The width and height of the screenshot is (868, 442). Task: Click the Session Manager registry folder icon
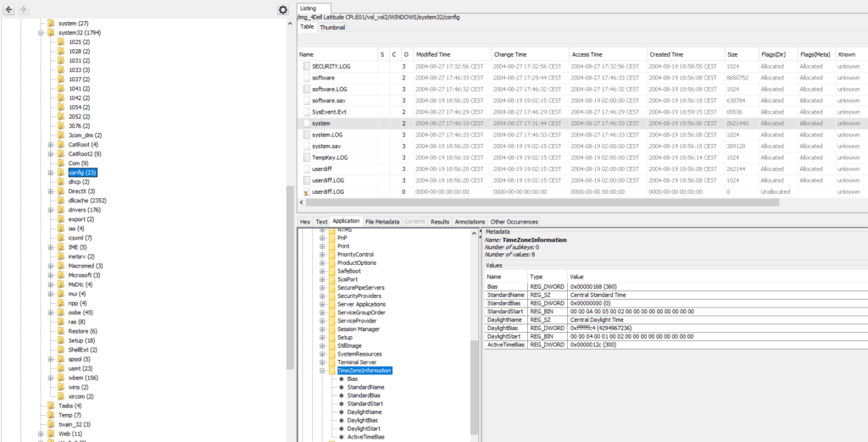coord(332,329)
